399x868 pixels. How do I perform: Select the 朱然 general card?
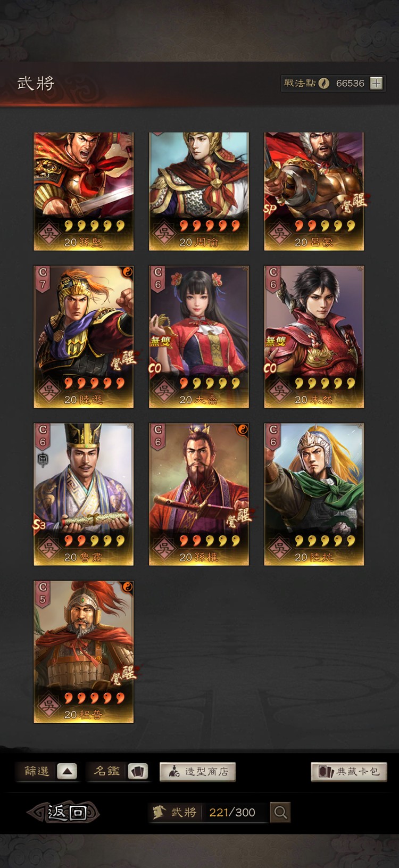pyautogui.click(x=314, y=337)
